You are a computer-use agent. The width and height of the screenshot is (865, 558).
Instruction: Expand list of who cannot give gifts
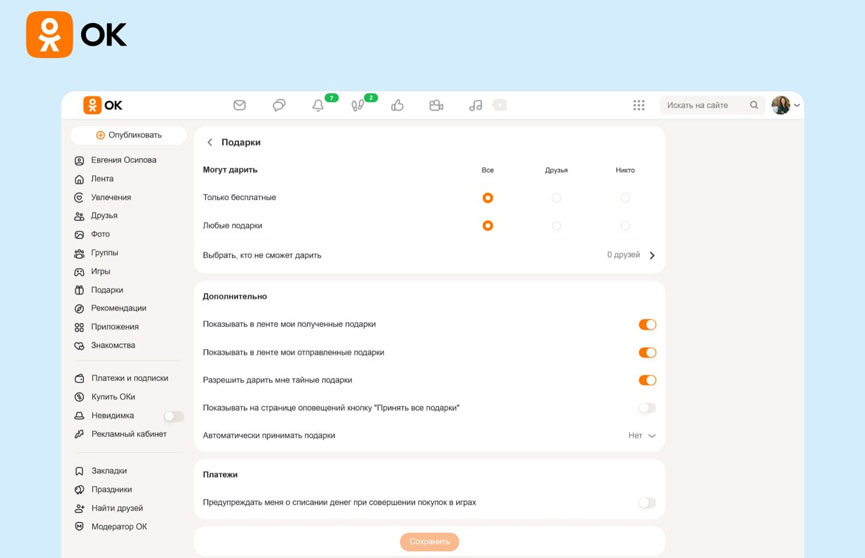(x=652, y=256)
